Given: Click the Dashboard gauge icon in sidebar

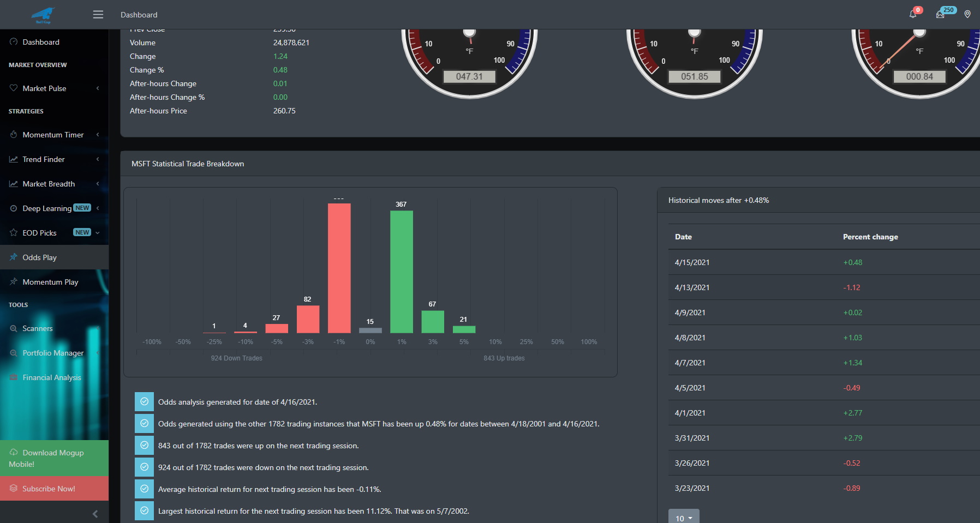Looking at the screenshot, I should pyautogui.click(x=14, y=42).
